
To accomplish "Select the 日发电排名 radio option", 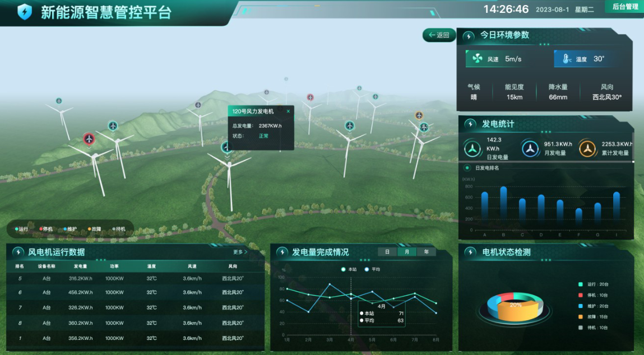I will click(x=467, y=167).
